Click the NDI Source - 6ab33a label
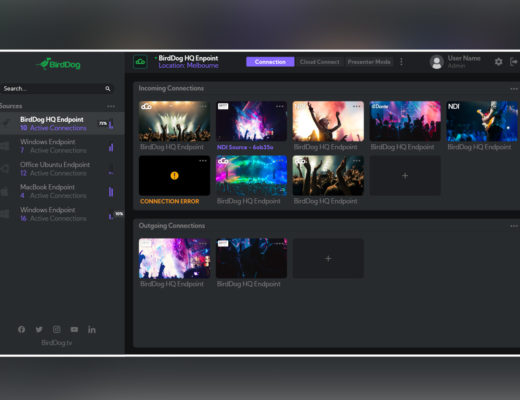This screenshot has height=400, width=520. [245, 147]
